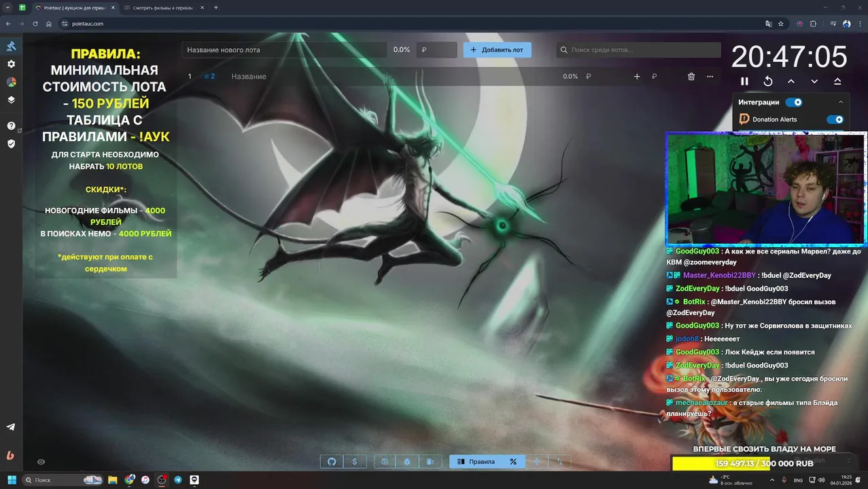Click the Boosty logo icon in sidebar

[10, 456]
